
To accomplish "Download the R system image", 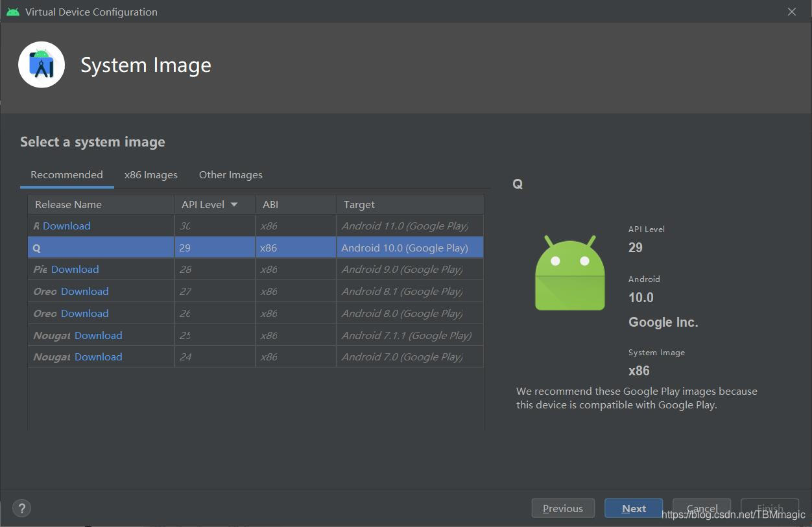I will click(66, 226).
